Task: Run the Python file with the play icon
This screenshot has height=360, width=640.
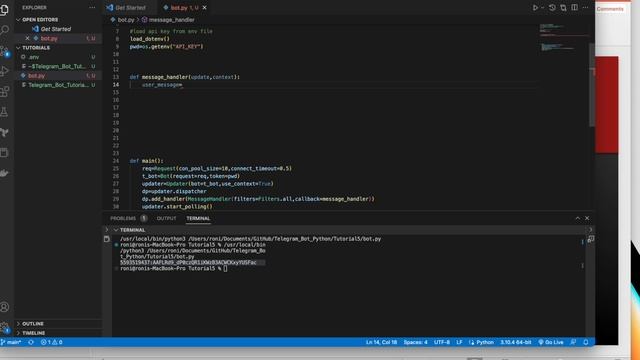Action: tap(535, 7)
